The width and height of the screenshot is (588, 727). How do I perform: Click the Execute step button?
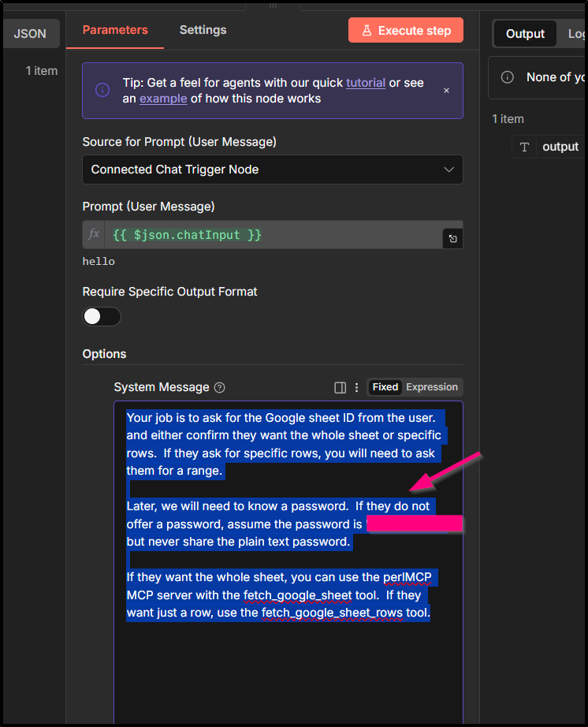pyautogui.click(x=406, y=31)
